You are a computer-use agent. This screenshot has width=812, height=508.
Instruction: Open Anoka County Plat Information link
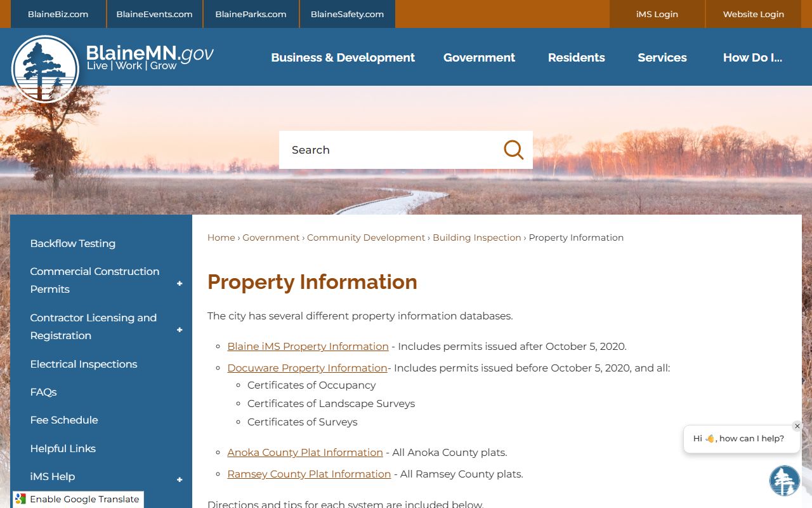click(x=305, y=453)
